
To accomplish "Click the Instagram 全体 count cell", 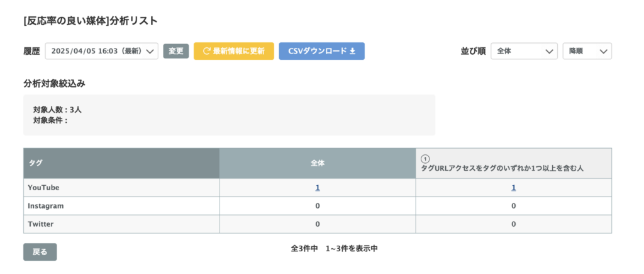I will [318, 206].
